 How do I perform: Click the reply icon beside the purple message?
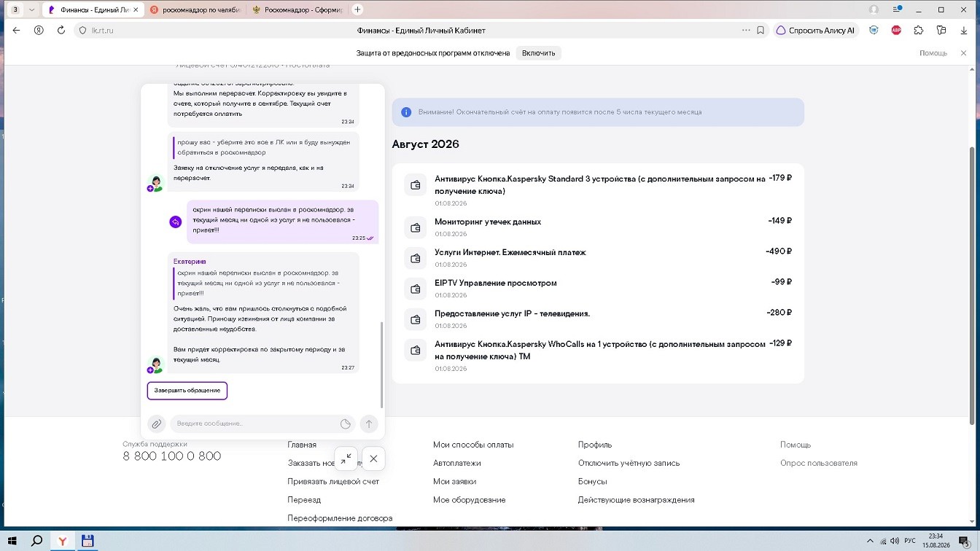[x=175, y=222]
